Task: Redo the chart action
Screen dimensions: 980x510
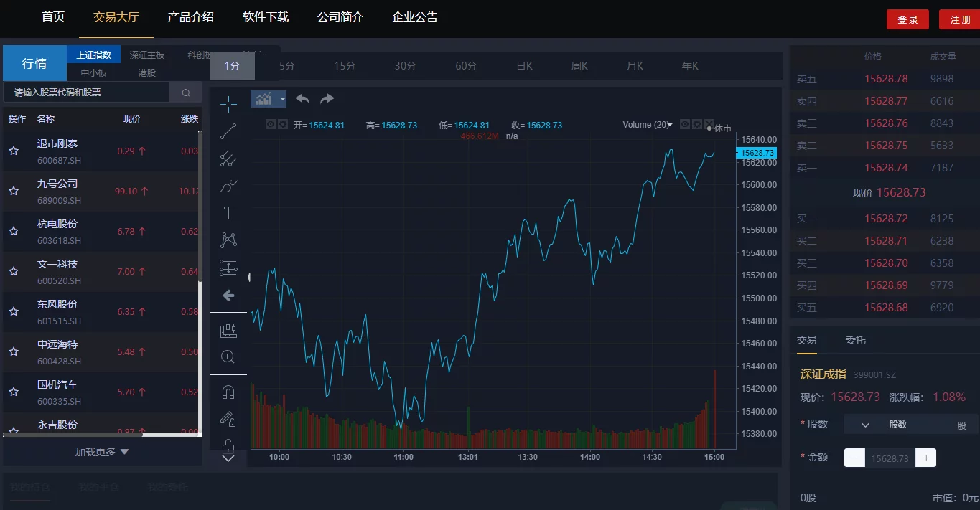Action: 327,99
